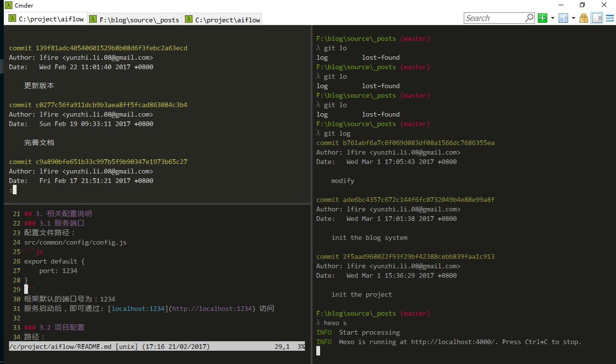This screenshot has height=364, width=616.
Task: Click commit message 'init the project'
Action: 362,294
